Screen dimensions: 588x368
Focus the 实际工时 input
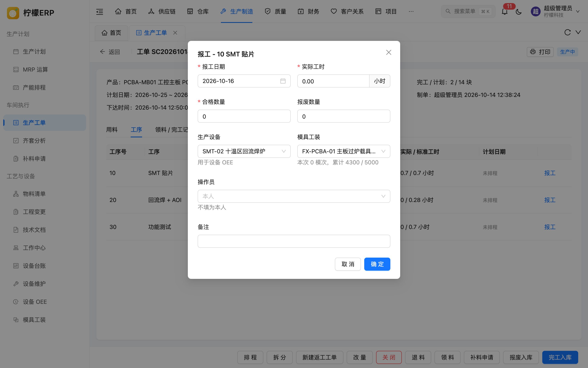tap(333, 81)
